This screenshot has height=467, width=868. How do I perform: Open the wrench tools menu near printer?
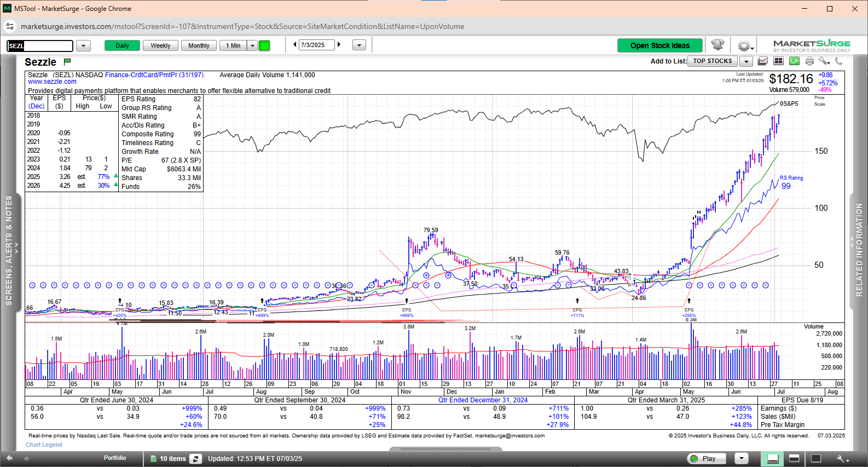tap(824, 61)
